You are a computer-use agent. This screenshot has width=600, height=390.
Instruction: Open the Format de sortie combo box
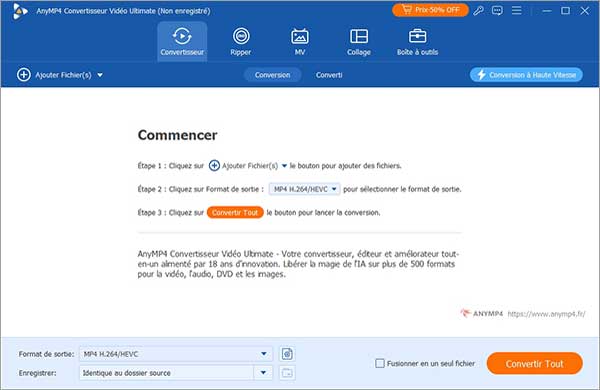click(176, 354)
